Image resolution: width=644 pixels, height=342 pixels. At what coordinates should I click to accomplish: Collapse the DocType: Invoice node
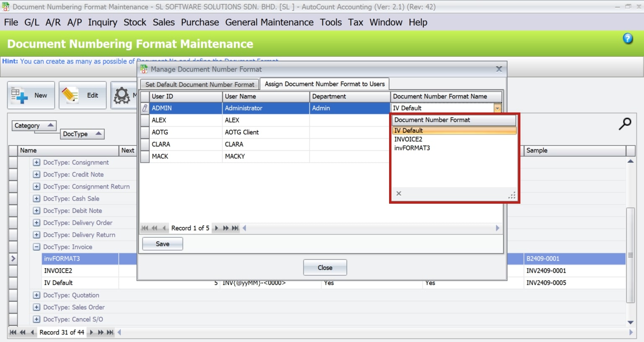[36, 247]
